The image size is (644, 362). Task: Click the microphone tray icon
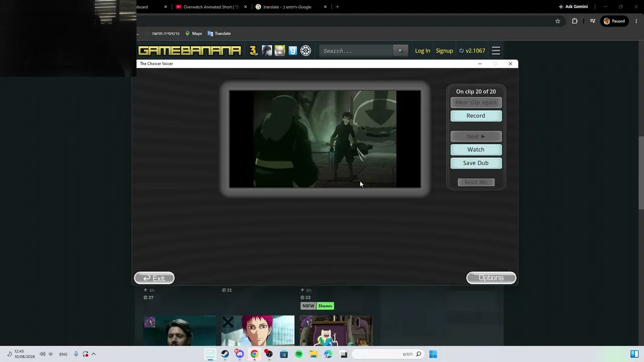76,354
